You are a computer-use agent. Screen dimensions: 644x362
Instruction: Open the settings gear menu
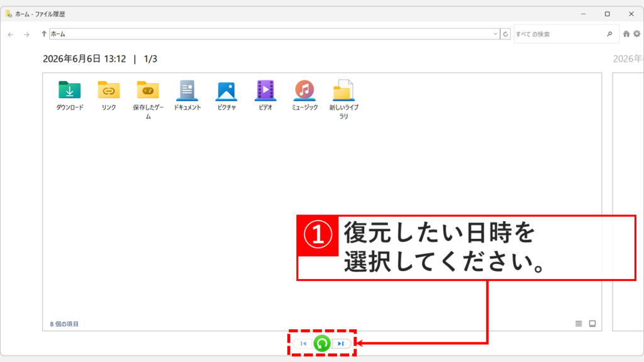(x=636, y=34)
